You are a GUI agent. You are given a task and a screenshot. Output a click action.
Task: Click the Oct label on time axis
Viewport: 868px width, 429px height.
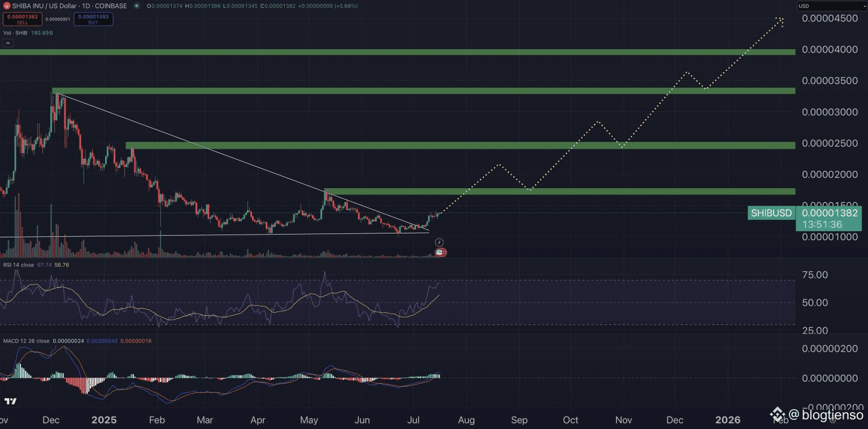pos(571,421)
